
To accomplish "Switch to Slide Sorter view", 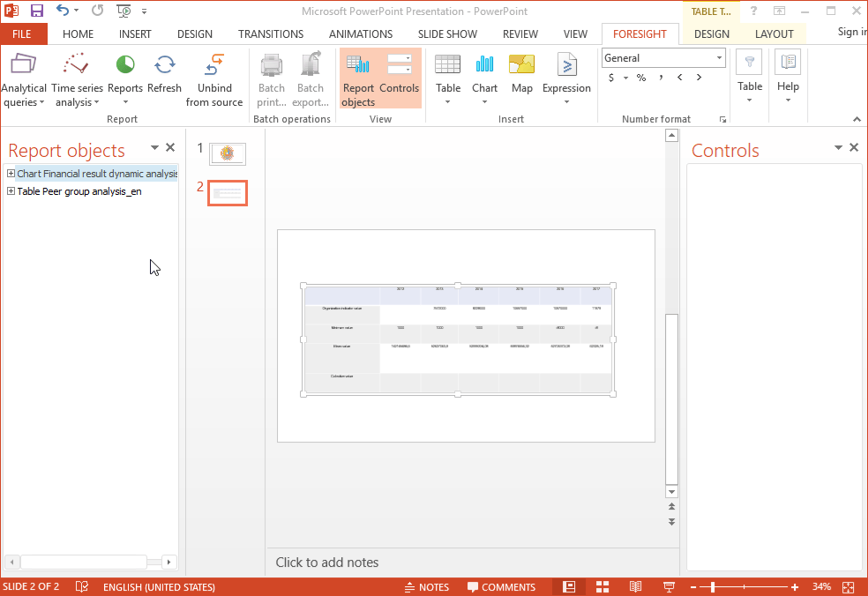I will click(602, 587).
